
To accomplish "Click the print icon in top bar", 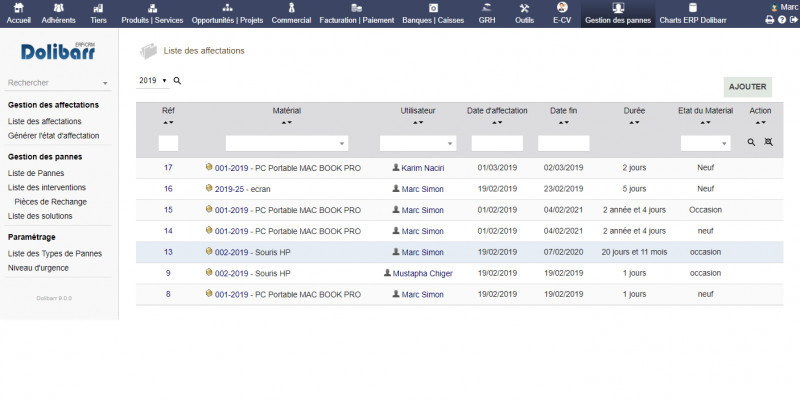I will point(770,19).
